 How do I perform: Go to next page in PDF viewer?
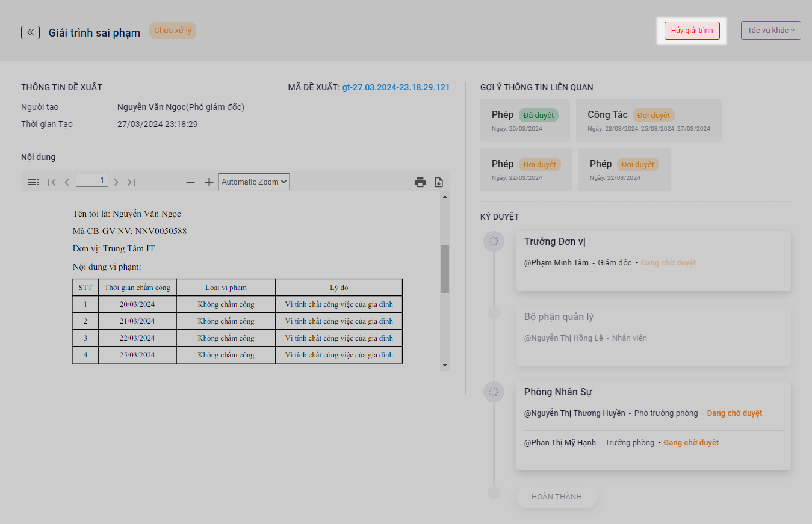[x=116, y=182]
